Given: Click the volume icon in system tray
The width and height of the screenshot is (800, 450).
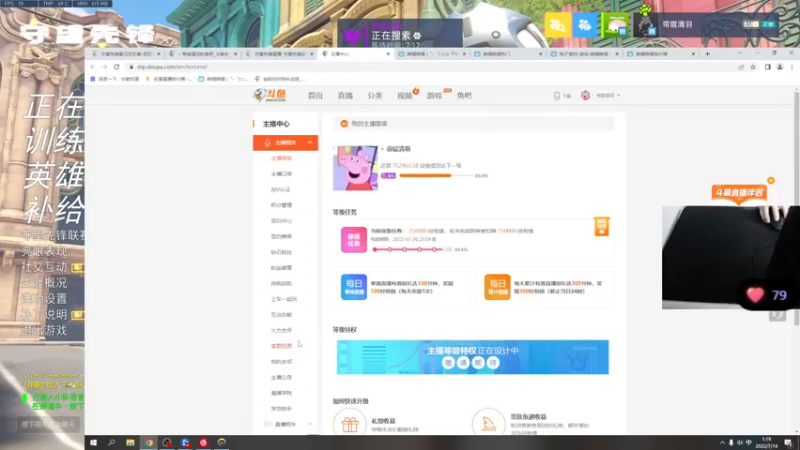Looking at the screenshot, I should (740, 442).
